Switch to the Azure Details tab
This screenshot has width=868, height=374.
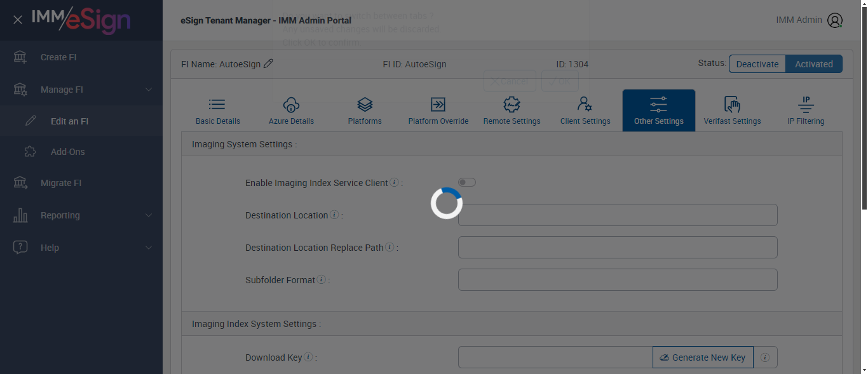tap(291, 110)
